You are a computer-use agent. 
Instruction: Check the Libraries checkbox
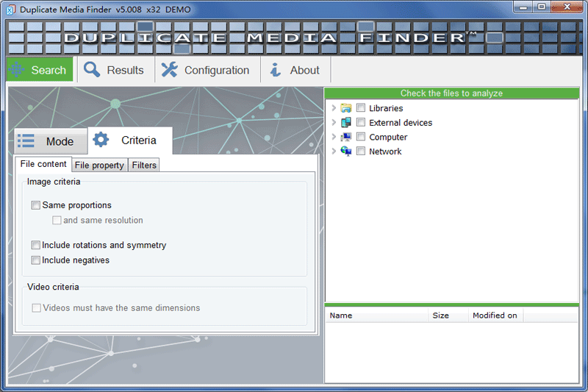(x=361, y=108)
